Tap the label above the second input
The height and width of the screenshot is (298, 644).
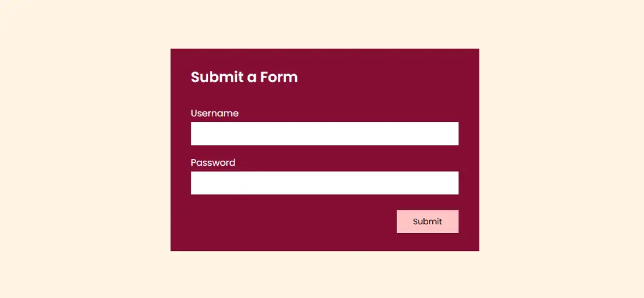tap(213, 163)
